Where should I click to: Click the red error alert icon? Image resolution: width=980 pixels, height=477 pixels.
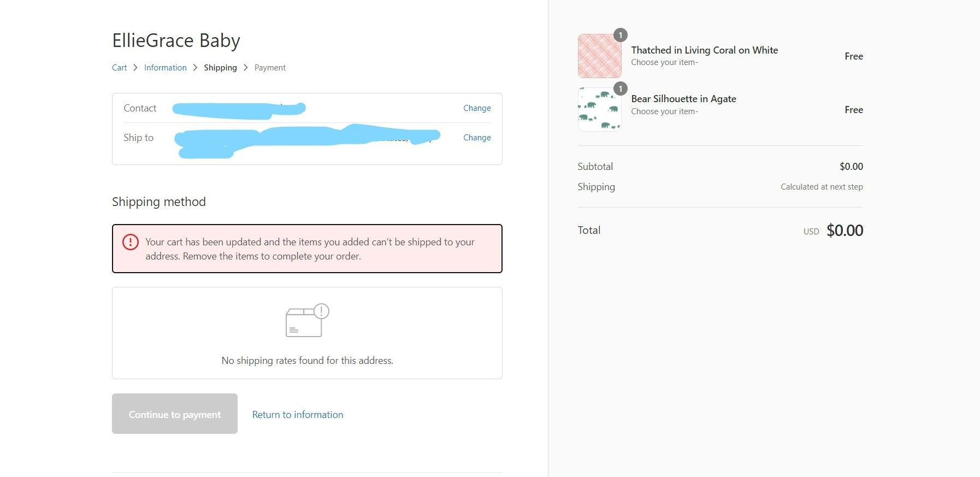pyautogui.click(x=131, y=242)
